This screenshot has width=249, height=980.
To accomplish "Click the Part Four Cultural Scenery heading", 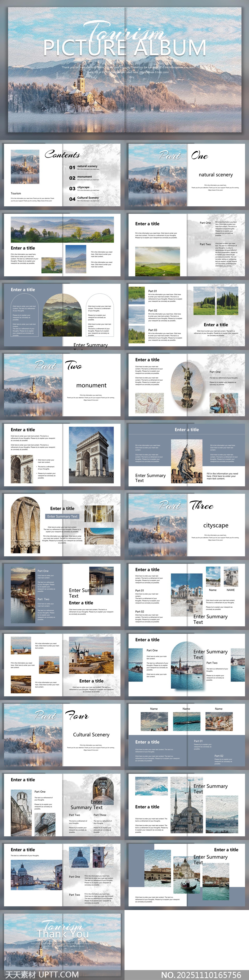I will (91, 735).
